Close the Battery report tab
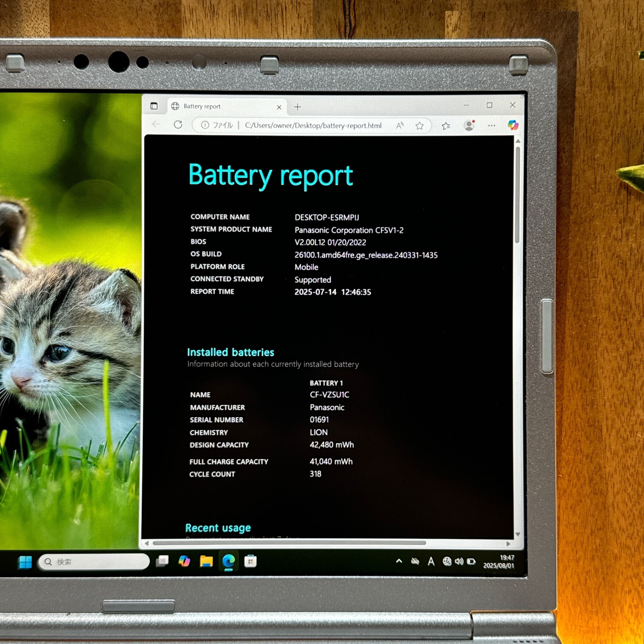 pos(279,107)
